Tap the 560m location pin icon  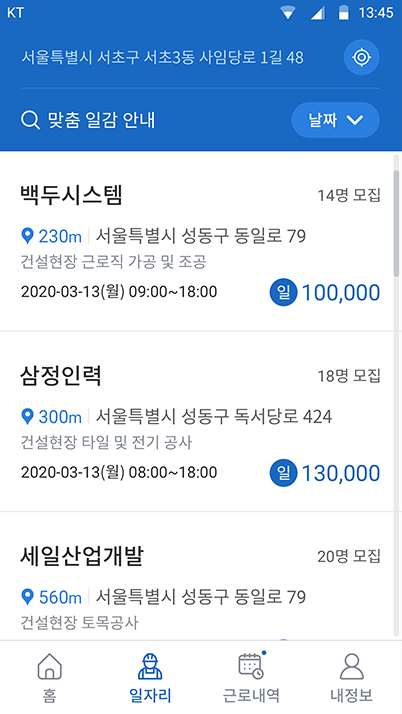[x=28, y=596]
